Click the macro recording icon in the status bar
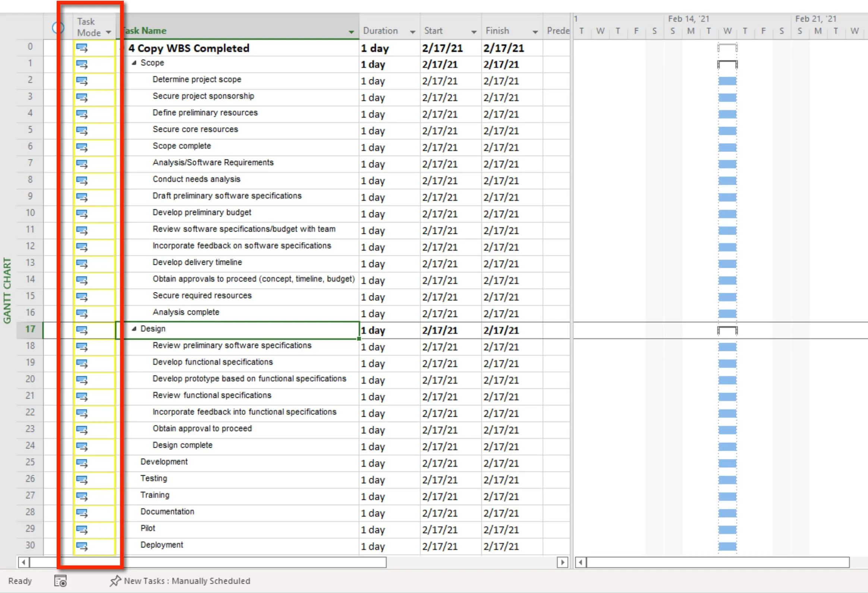868x593 pixels. pyautogui.click(x=60, y=581)
